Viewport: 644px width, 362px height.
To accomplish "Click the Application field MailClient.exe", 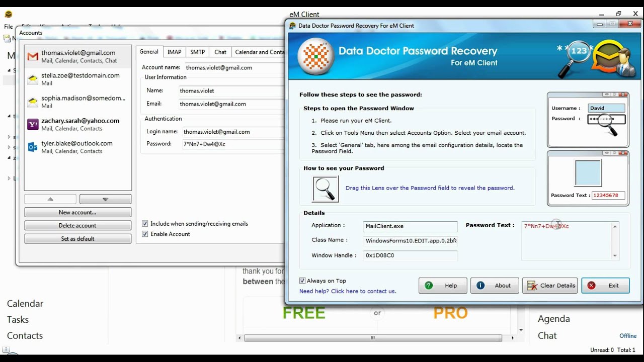I will tap(410, 226).
